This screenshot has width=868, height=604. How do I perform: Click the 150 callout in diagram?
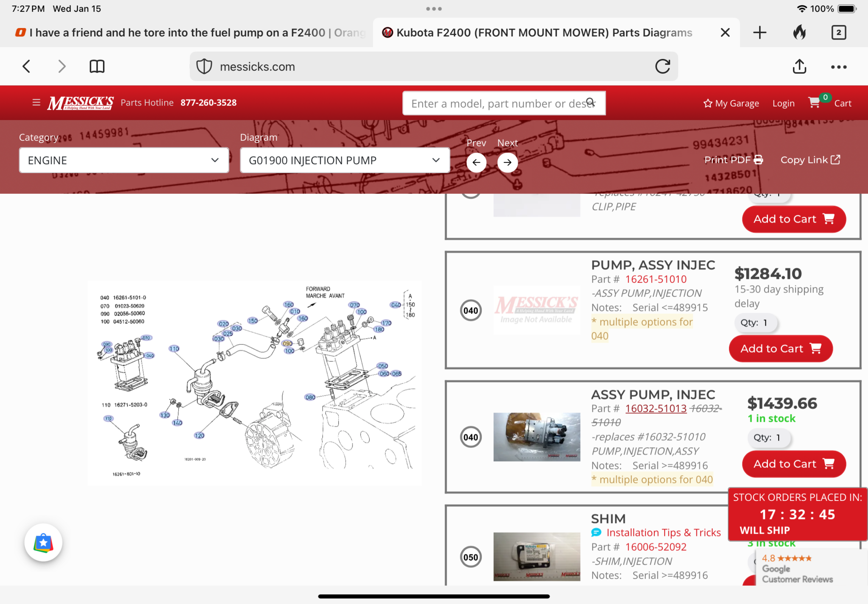[253, 321]
